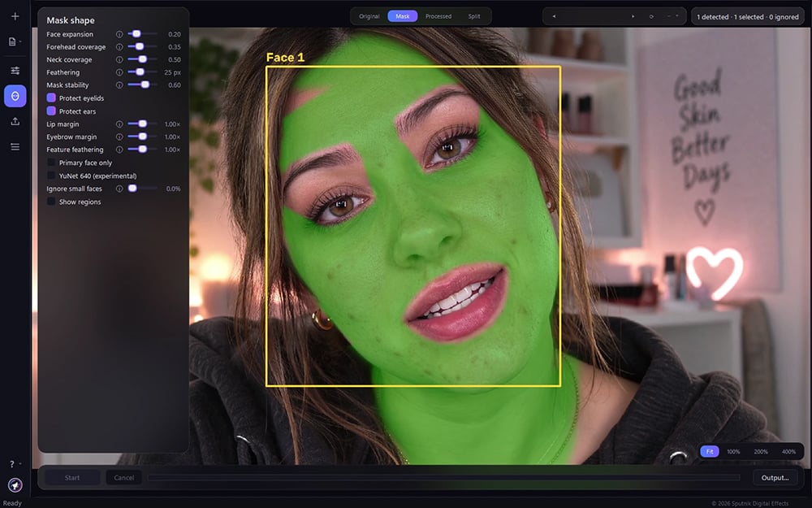Adjust the Feathering slider handle
Image resolution: width=812 pixels, height=508 pixels.
pos(140,72)
